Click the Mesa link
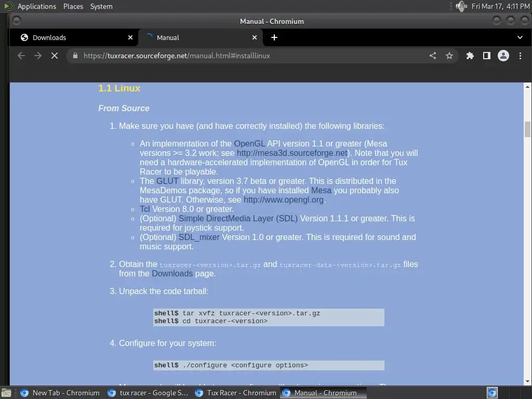This screenshot has width=532, height=399. 321,190
